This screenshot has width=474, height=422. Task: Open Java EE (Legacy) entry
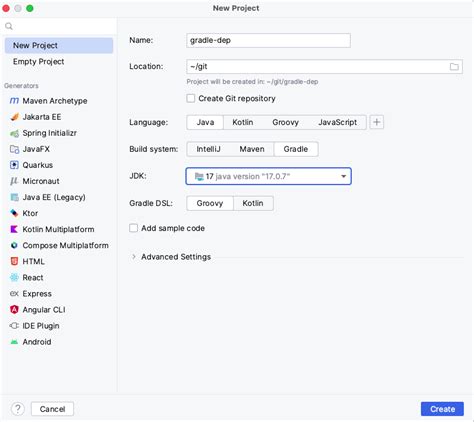click(x=59, y=197)
